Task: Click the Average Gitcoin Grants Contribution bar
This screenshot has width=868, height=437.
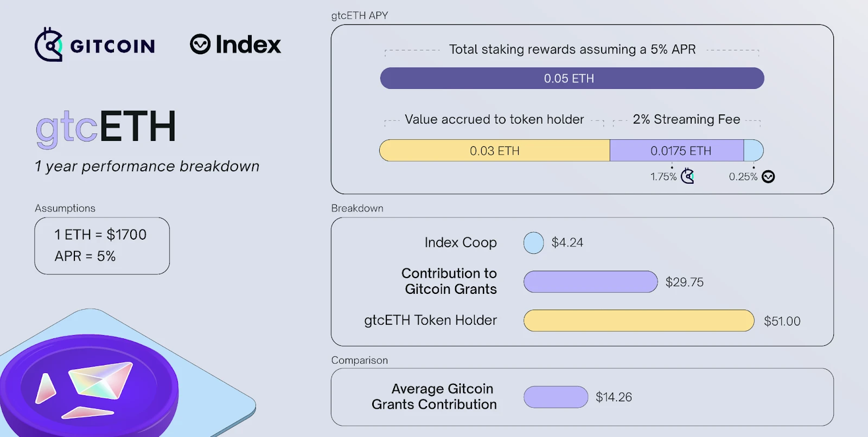Action: (x=556, y=397)
